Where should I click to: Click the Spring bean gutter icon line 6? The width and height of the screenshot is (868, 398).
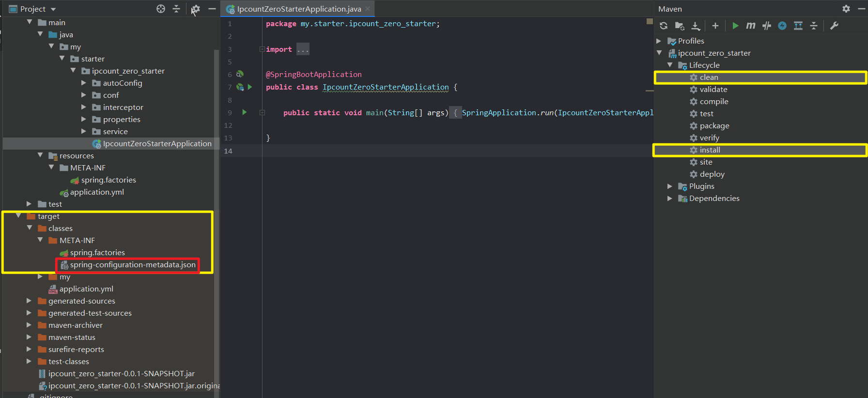240,74
